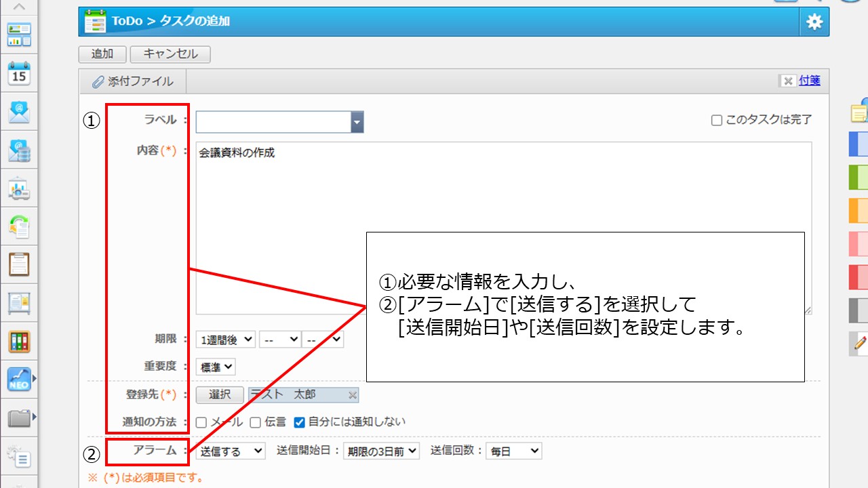Open the calendar icon showing 15

[19, 73]
